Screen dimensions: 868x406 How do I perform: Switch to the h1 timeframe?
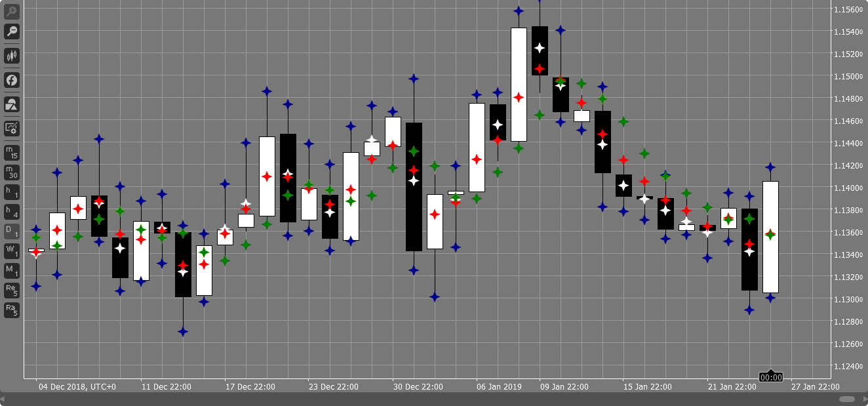(x=12, y=192)
